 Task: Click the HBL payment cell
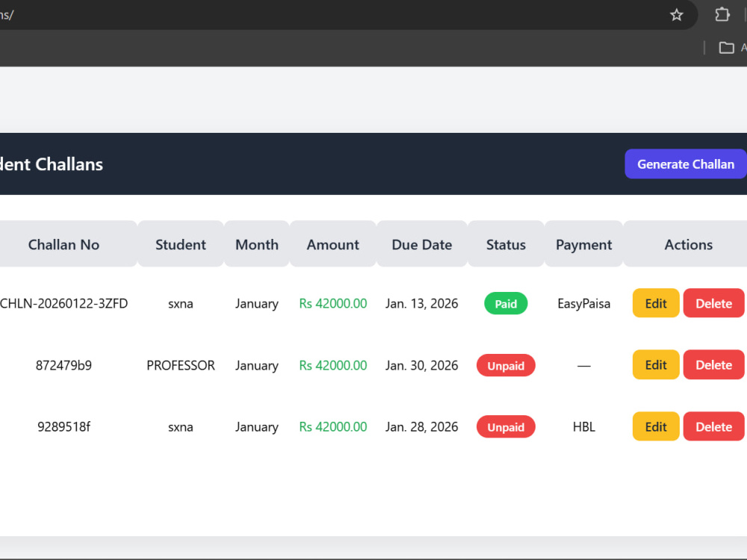tap(583, 426)
